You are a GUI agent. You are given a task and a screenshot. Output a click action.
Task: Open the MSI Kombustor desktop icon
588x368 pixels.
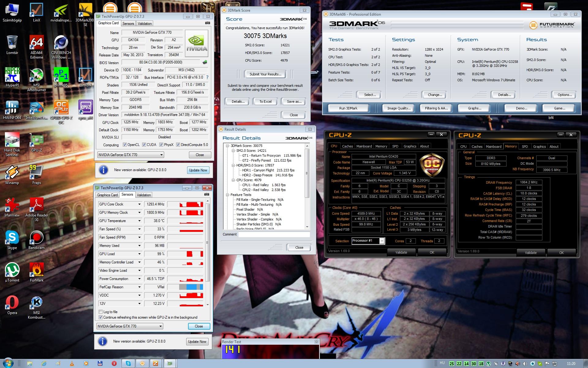coord(36,307)
